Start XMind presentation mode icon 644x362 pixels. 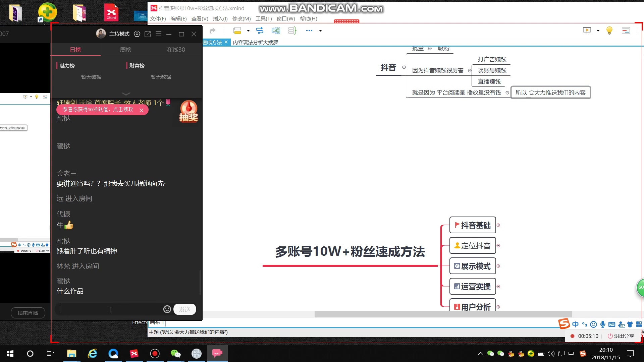pos(587,31)
